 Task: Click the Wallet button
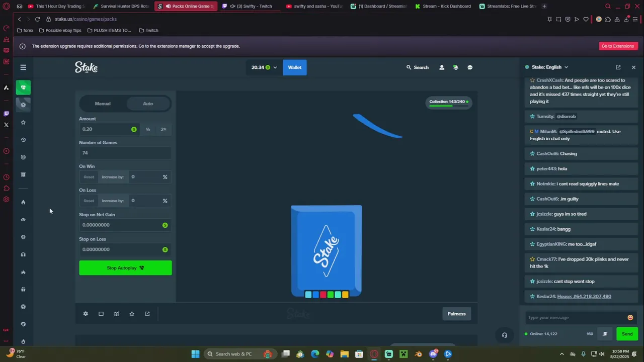click(x=295, y=67)
